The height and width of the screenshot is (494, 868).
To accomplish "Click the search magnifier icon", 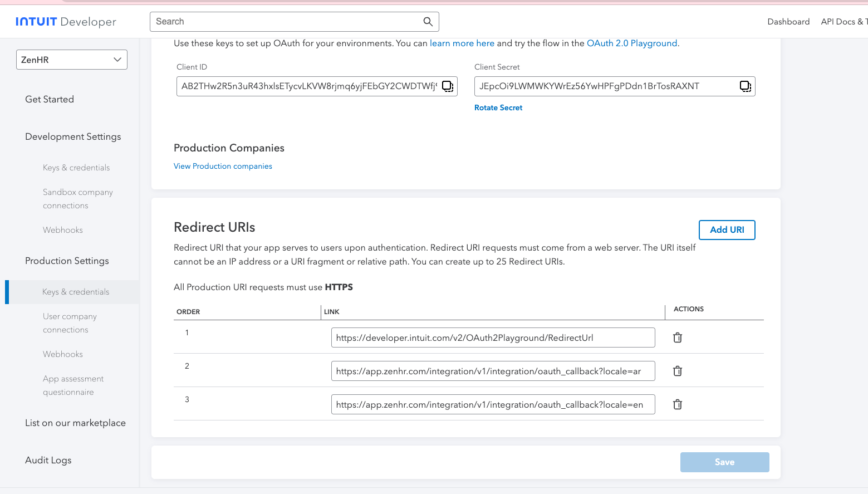I will [x=428, y=22].
